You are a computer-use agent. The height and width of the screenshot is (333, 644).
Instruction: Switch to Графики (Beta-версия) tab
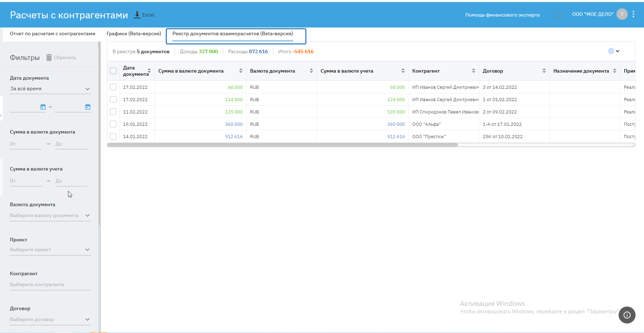tap(134, 33)
